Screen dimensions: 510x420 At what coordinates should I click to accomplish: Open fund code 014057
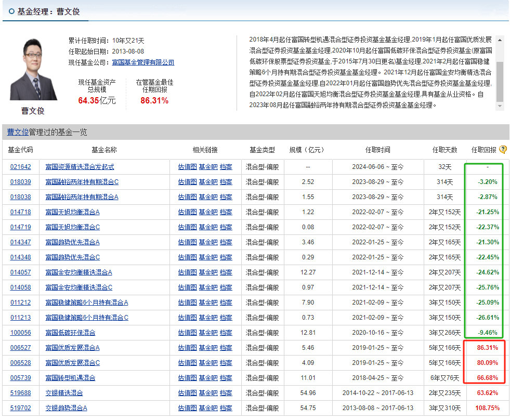point(20,272)
